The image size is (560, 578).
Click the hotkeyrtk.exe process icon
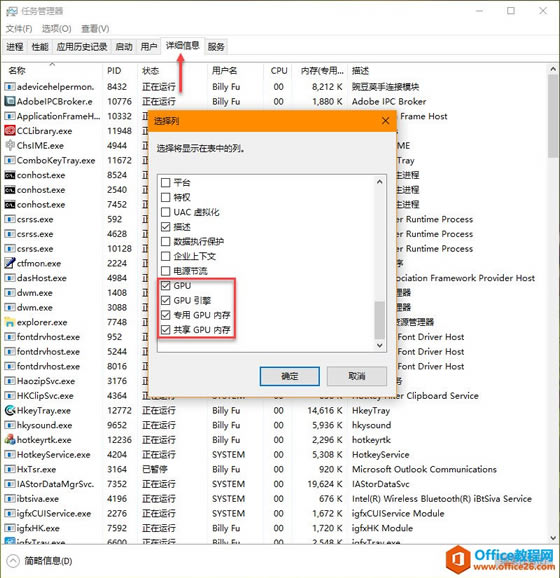point(10,440)
